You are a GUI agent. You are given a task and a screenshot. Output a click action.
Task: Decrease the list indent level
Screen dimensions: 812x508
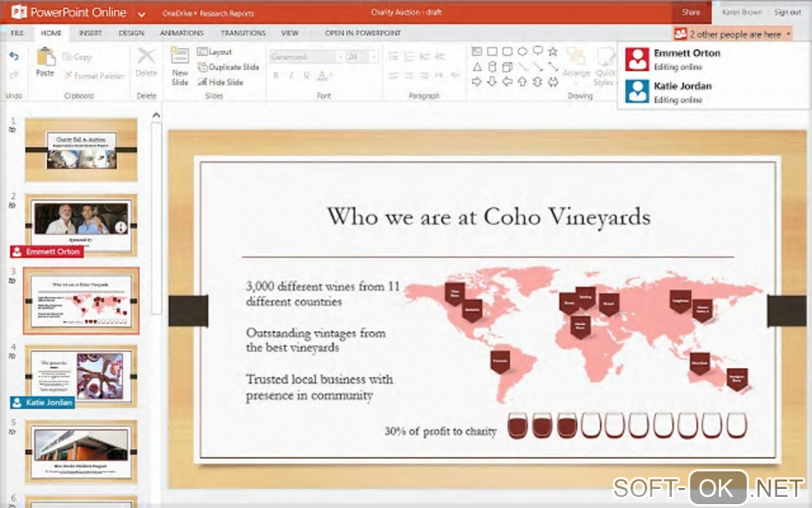[x=424, y=56]
